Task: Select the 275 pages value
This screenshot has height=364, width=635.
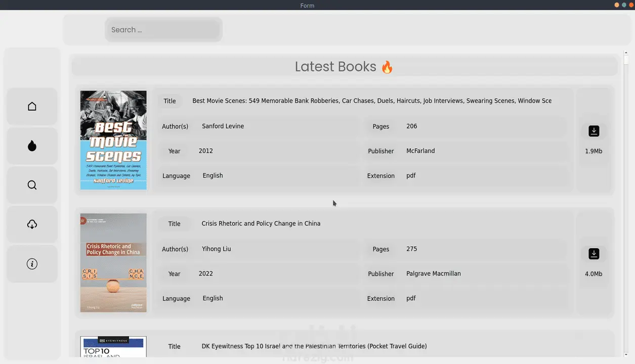Action: tap(412, 249)
